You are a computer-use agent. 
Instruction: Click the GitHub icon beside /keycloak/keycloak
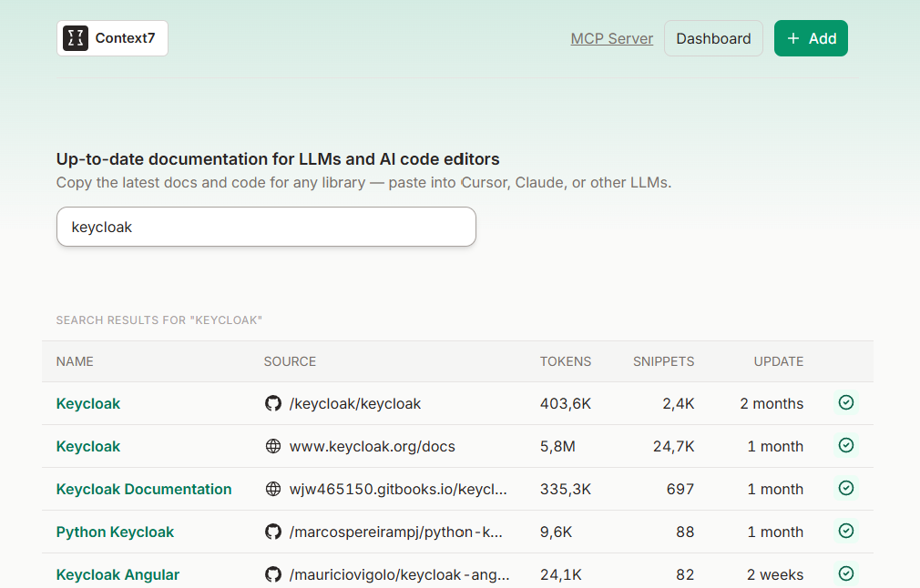click(273, 403)
